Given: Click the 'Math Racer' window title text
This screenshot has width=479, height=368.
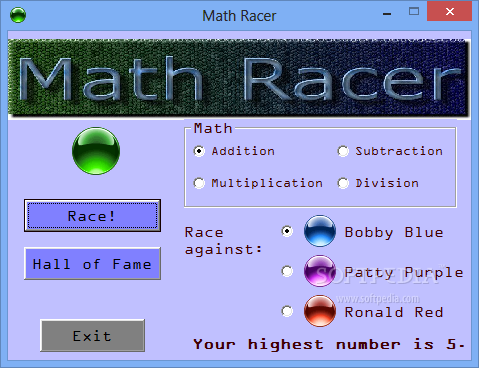Looking at the screenshot, I should click(x=239, y=16).
